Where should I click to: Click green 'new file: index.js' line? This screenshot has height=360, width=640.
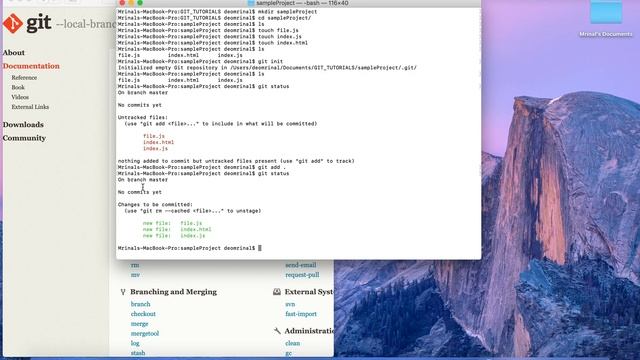[174, 236]
